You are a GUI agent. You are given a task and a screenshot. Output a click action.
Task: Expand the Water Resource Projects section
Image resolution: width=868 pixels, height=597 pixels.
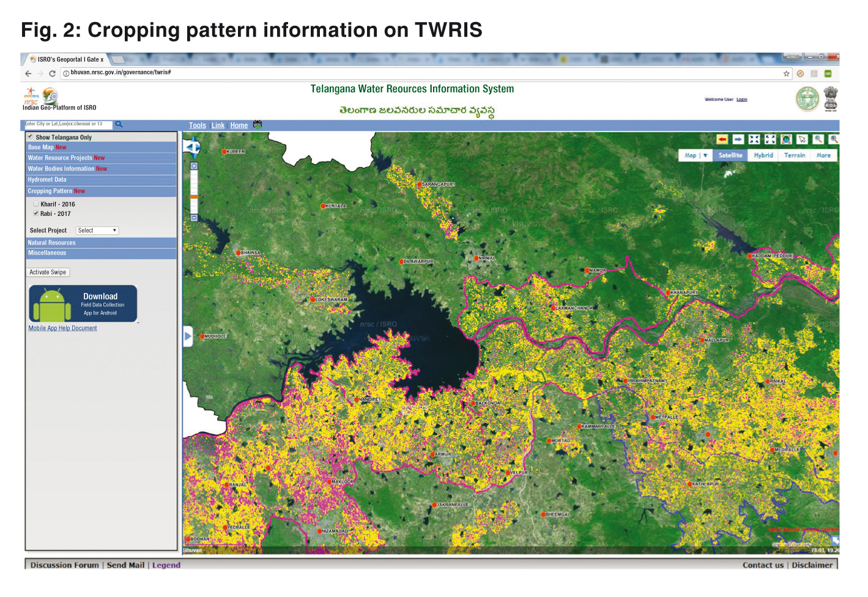point(101,158)
